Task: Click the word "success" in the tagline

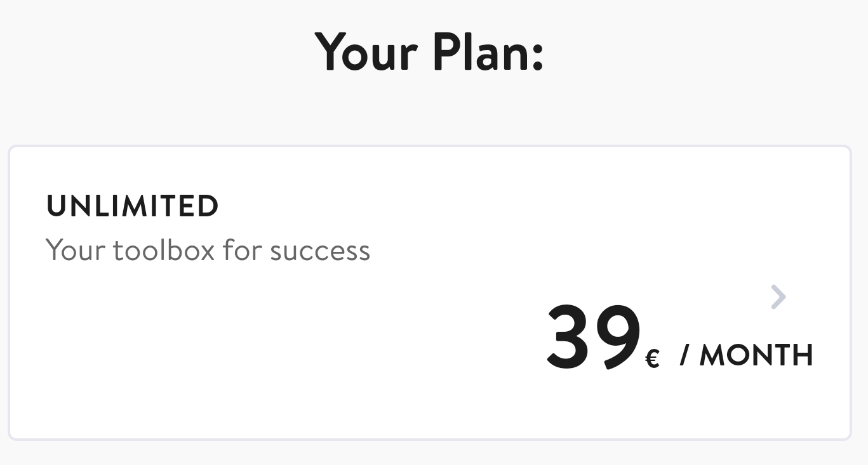Action: click(320, 251)
